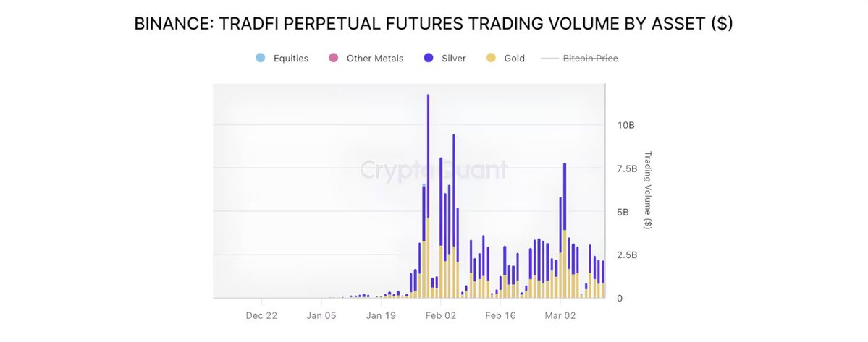
Task: Click the blue Equities legend dot
Action: 261,58
